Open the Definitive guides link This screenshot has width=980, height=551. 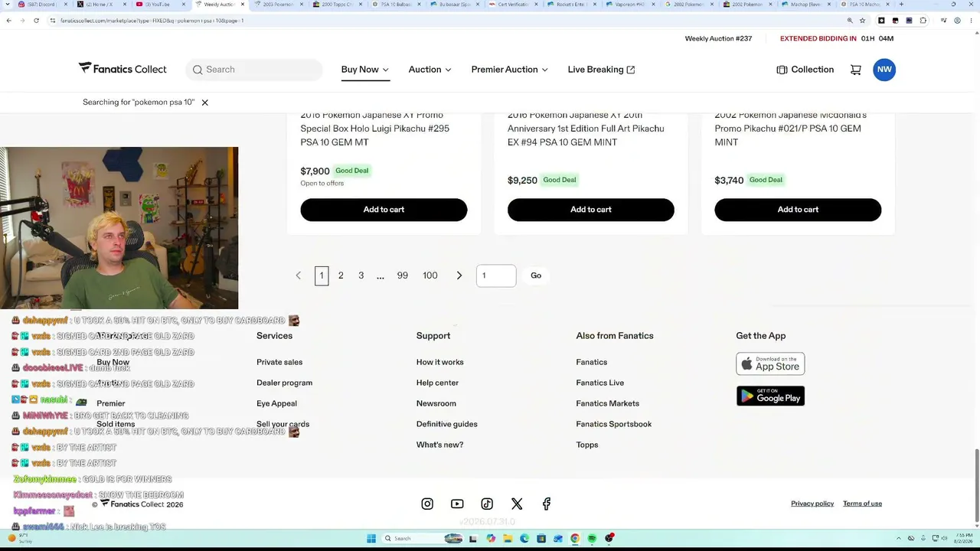tap(446, 424)
